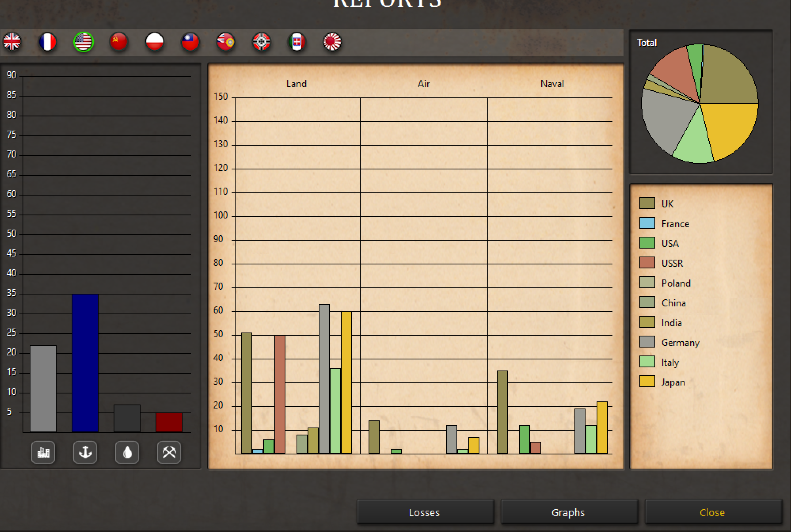
Task: Select the China flag icon
Action: coord(190,42)
